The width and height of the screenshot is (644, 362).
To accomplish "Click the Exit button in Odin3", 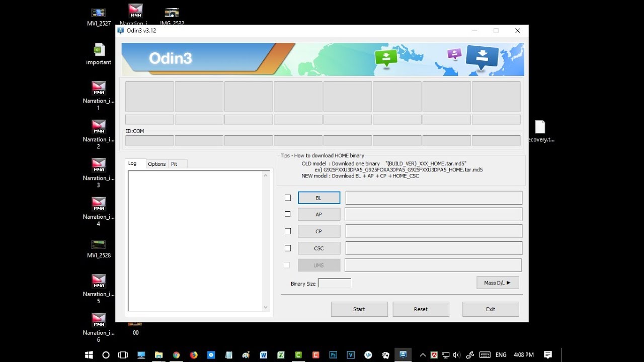I will [491, 309].
